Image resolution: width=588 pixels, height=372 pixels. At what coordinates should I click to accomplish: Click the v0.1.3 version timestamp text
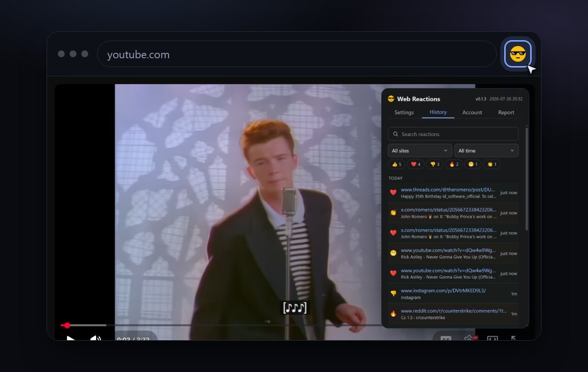pos(499,99)
